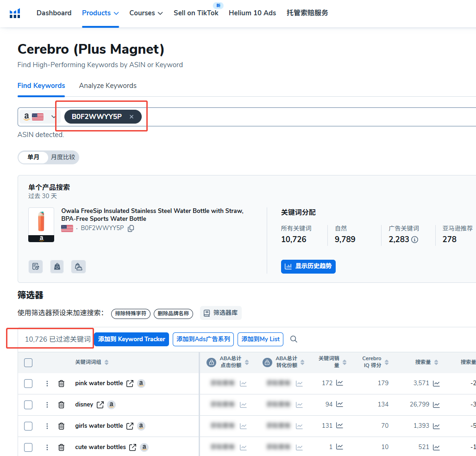476x456 pixels.
Task: Open the external link for 'disney' keyword
Action: (x=100, y=405)
